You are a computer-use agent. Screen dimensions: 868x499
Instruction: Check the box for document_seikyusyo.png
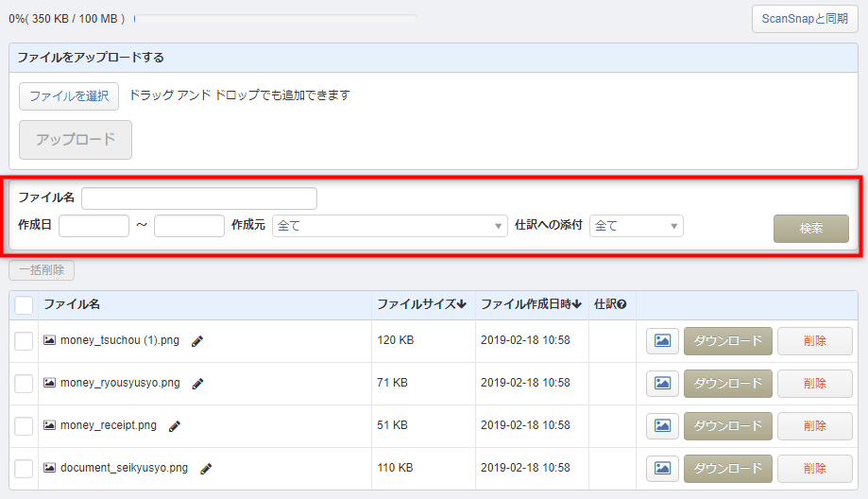coord(24,469)
